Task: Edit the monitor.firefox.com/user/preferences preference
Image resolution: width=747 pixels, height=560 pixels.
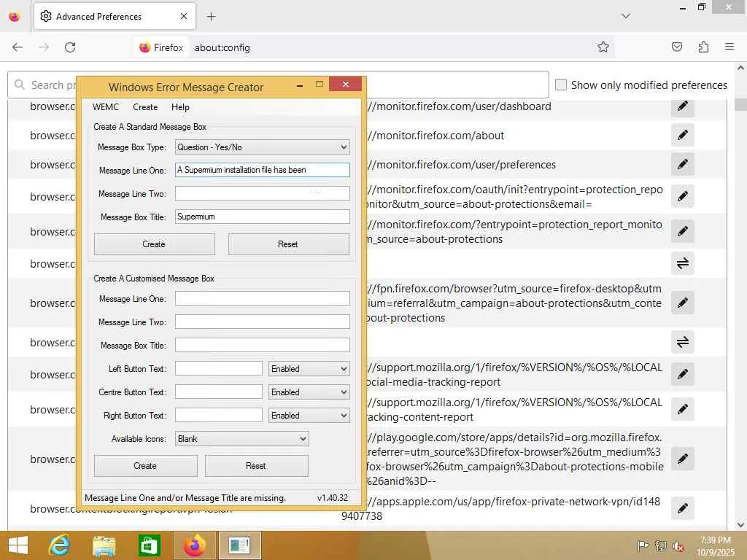Action: coord(682,164)
